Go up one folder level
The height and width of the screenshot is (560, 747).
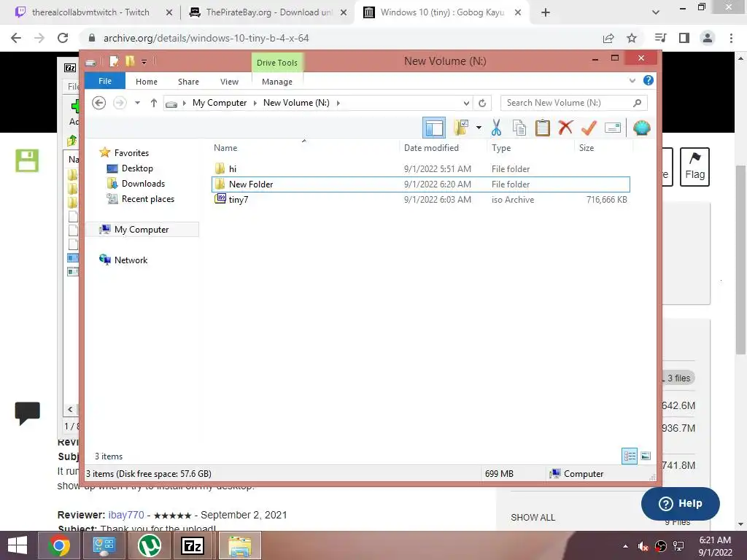point(153,102)
